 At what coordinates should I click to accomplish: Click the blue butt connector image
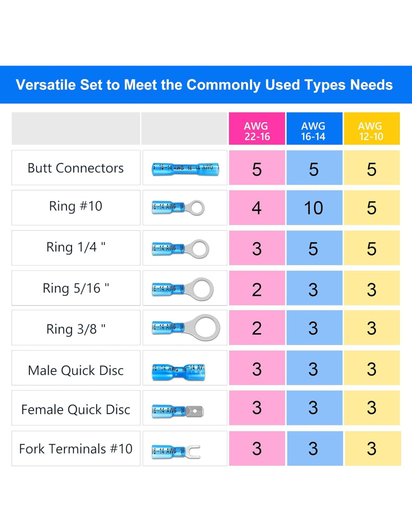pyautogui.click(x=185, y=168)
